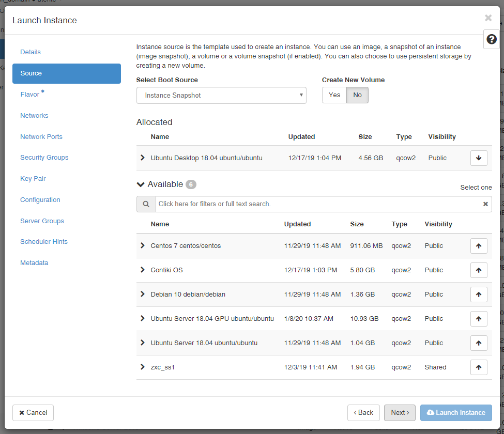Allocate zxc_ss1 snapshot with up arrow

point(479,367)
